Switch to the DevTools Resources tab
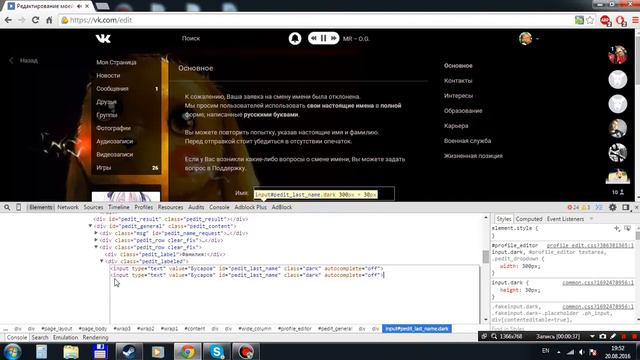The height and width of the screenshot is (360, 640). coord(170,207)
